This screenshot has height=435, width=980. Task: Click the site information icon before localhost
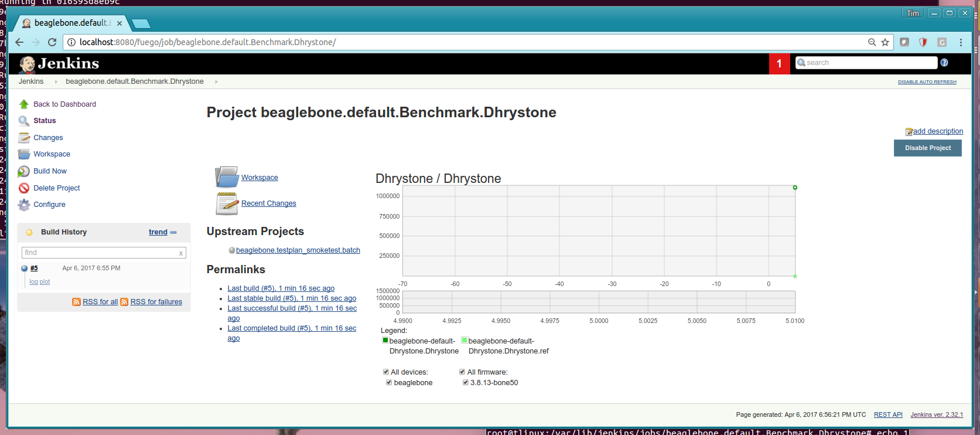pyautogui.click(x=71, y=42)
